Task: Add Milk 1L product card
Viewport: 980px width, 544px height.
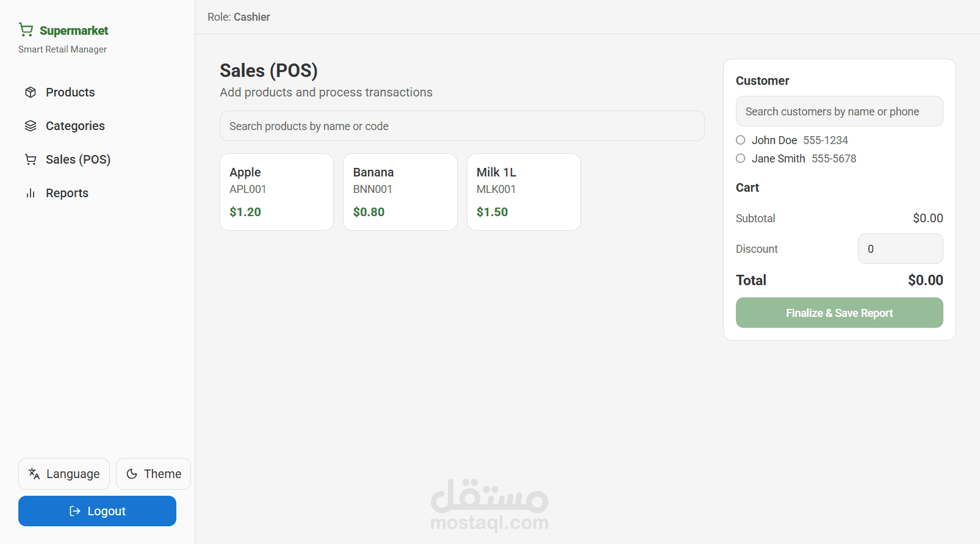Action: 523,192
